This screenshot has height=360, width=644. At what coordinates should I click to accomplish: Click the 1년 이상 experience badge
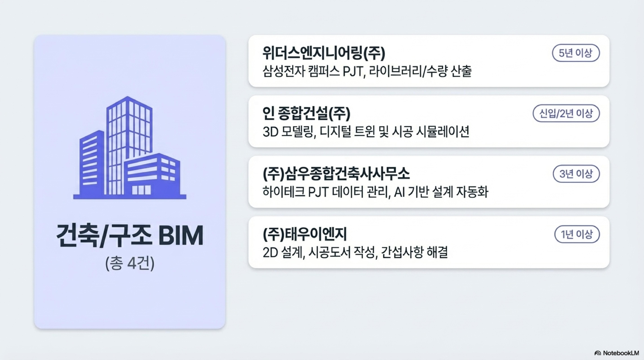(x=577, y=234)
